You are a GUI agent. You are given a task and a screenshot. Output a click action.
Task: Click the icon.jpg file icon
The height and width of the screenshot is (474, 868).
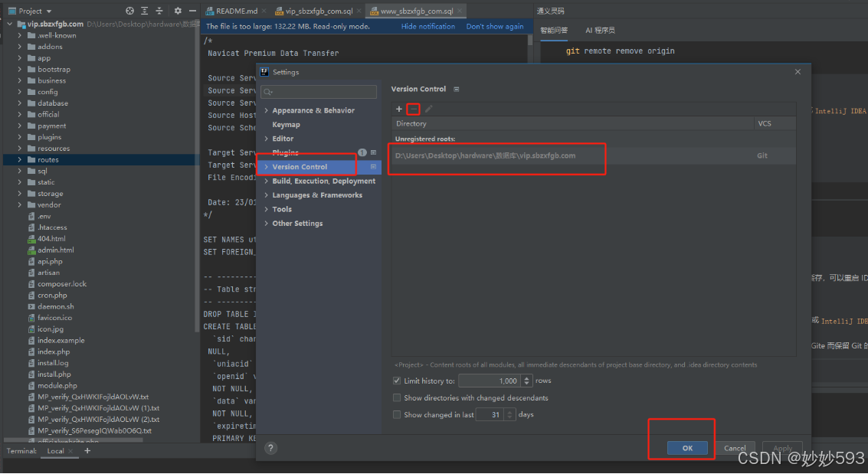coord(31,329)
